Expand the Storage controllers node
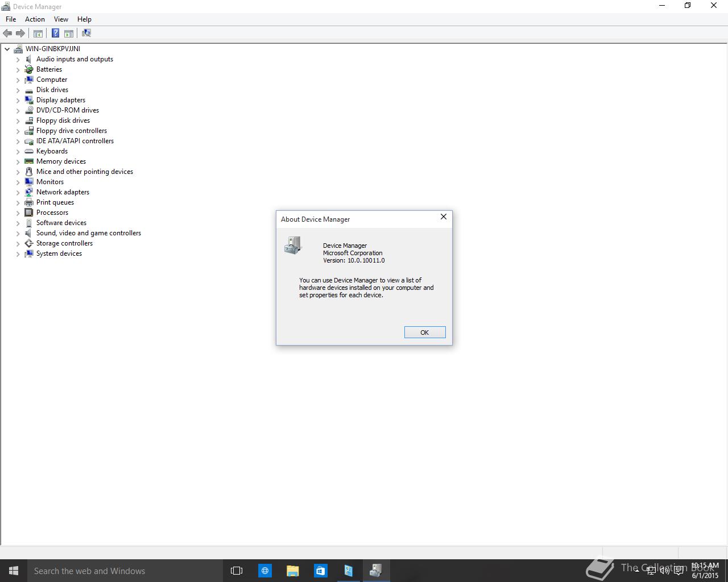The image size is (728, 582). (18, 243)
